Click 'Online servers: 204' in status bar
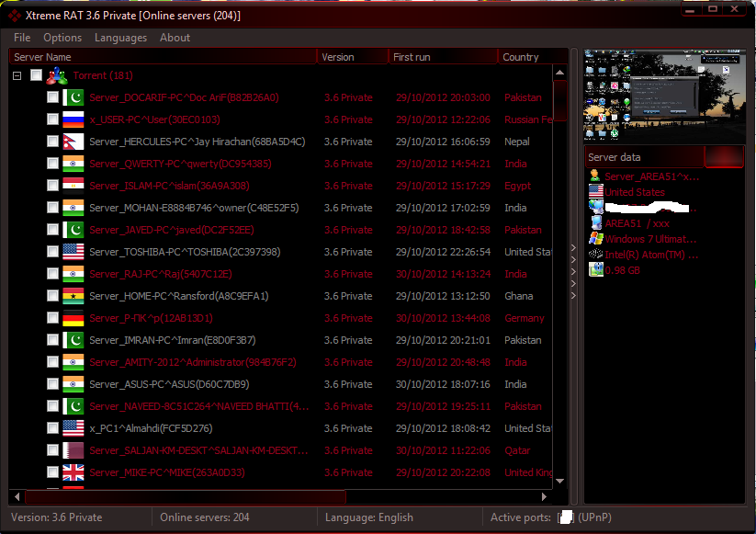756x534 pixels. (x=205, y=517)
